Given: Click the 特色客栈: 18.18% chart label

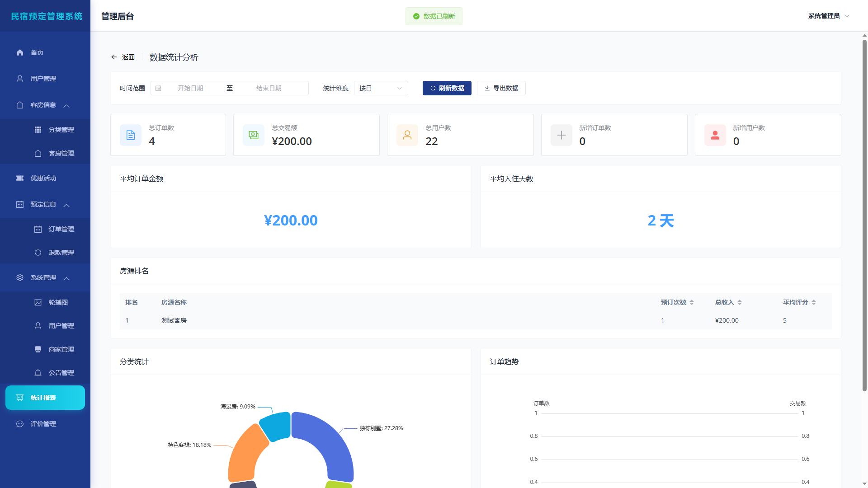Looking at the screenshot, I should tap(189, 445).
